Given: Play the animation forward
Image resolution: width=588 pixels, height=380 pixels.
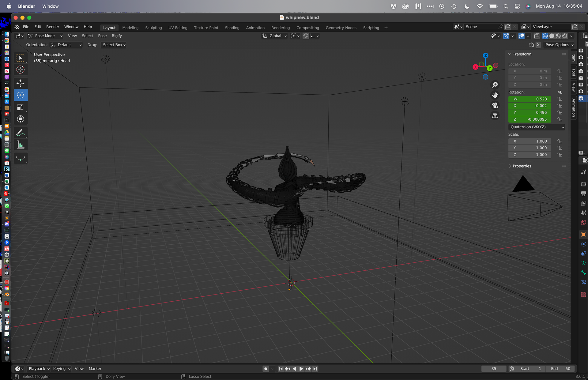Looking at the screenshot, I should coord(301,369).
